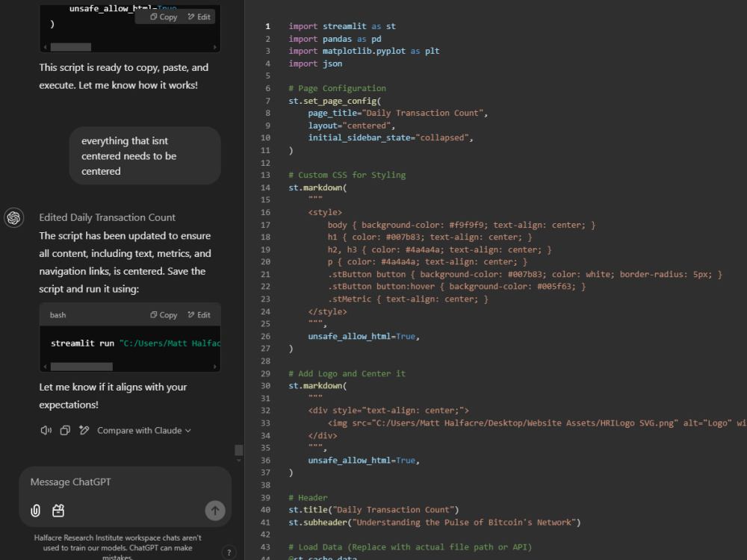Click the # Load Data comment line
747x560 pixels.
tap(410, 547)
